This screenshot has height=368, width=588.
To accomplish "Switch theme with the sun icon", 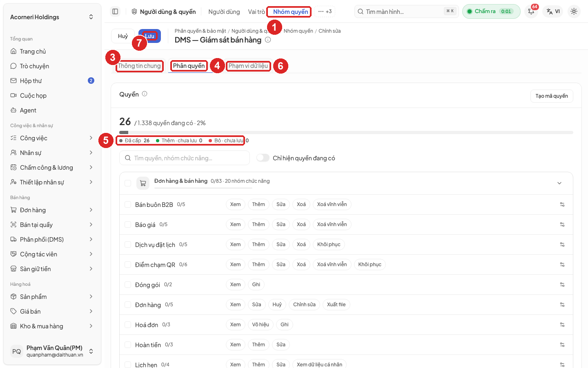I will [x=574, y=11].
